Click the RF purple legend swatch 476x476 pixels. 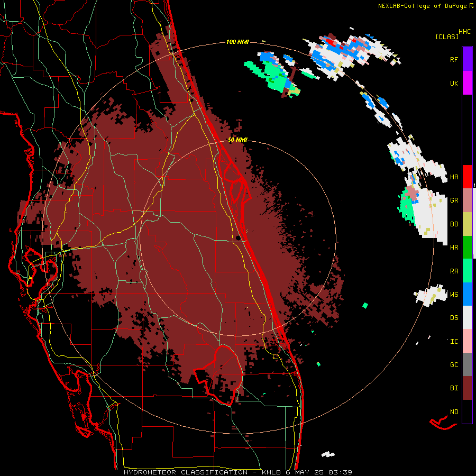pyautogui.click(x=467, y=59)
